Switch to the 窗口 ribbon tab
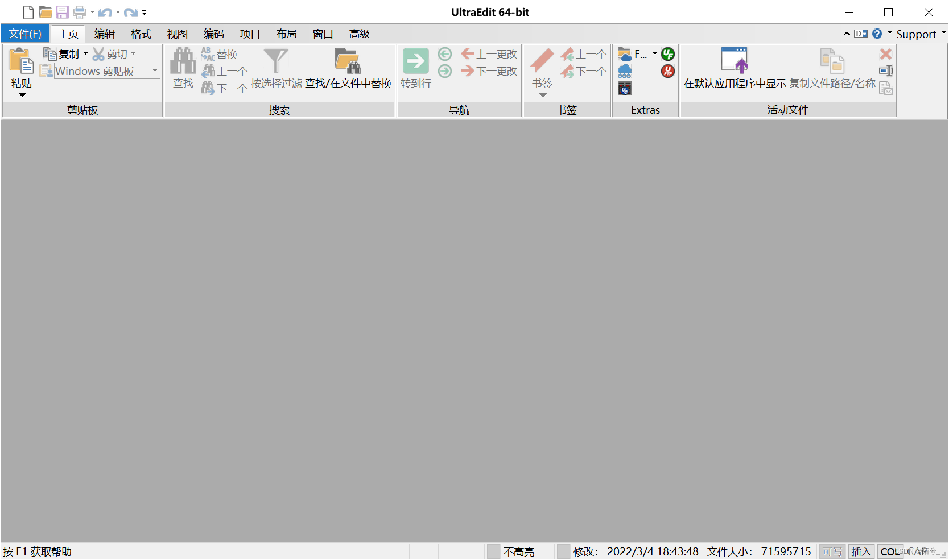Viewport: 949px width, 560px height. pos(323,34)
